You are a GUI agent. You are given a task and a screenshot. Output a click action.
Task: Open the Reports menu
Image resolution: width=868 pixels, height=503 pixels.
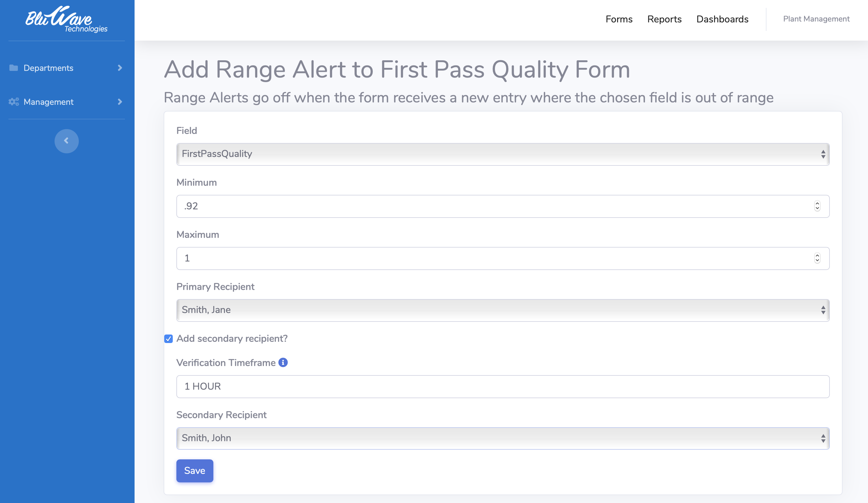point(664,19)
